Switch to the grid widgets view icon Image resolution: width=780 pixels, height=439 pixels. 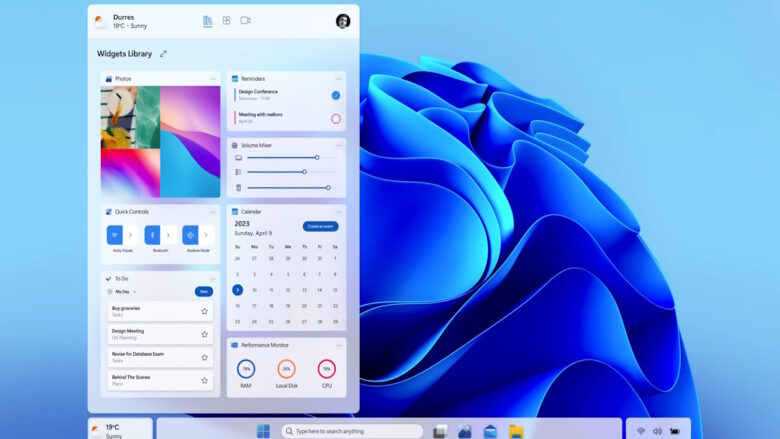pyautogui.click(x=227, y=20)
